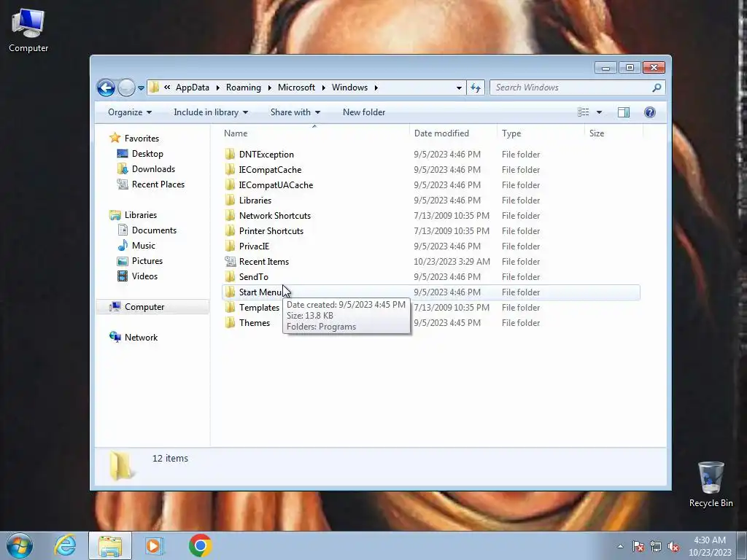
Task: Show hidden system tray icons arrow
Action: [x=620, y=546]
